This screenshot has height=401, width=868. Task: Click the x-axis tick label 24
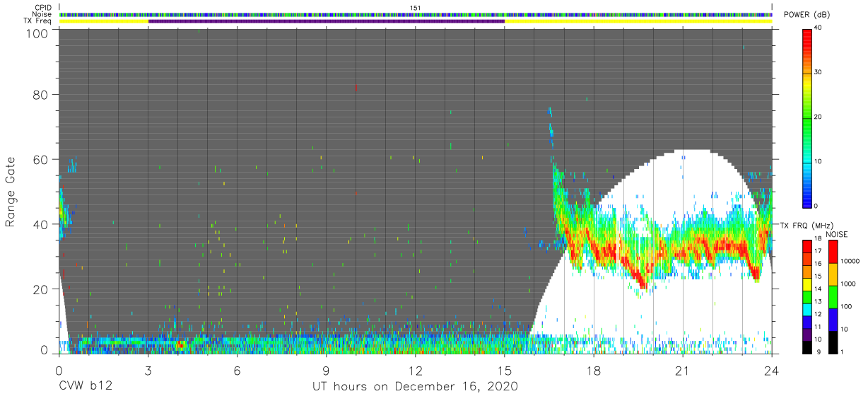(x=772, y=371)
